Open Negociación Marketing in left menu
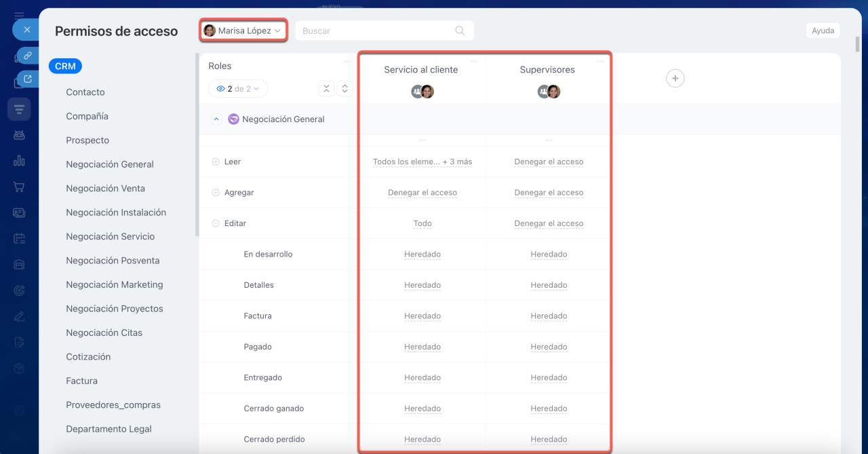The image size is (868, 454). pos(114,284)
